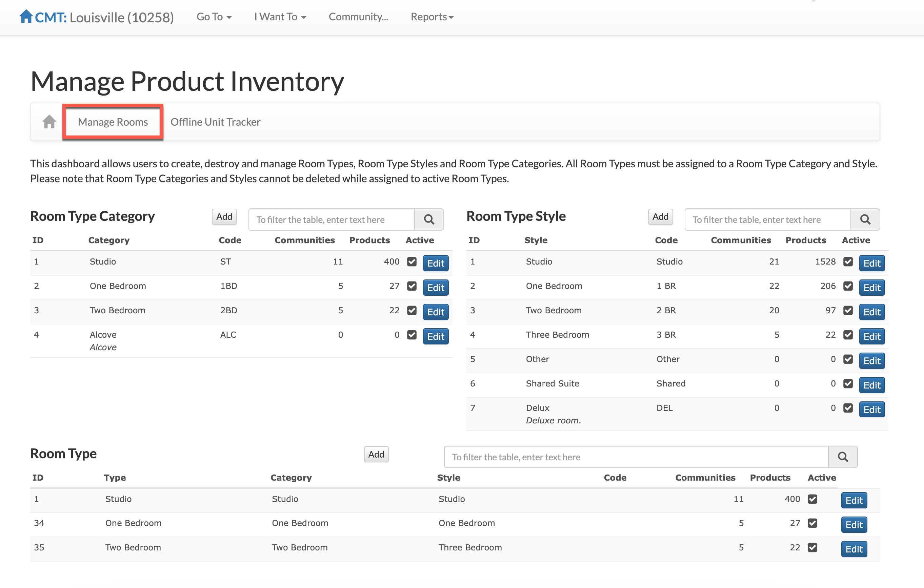Click Add button for Room Type Style
This screenshot has width=924, height=588.
click(660, 217)
